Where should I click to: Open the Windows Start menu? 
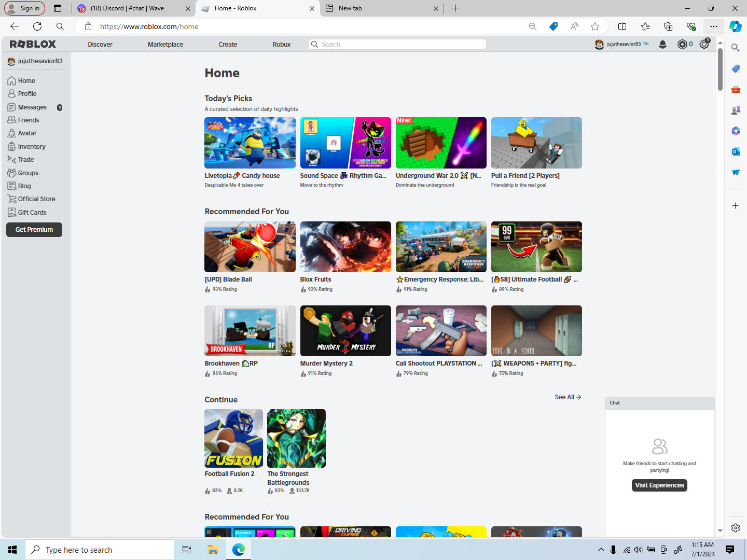tap(12, 550)
